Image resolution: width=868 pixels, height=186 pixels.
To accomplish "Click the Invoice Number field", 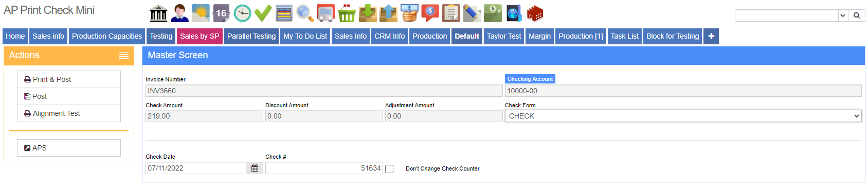I will pos(324,91).
